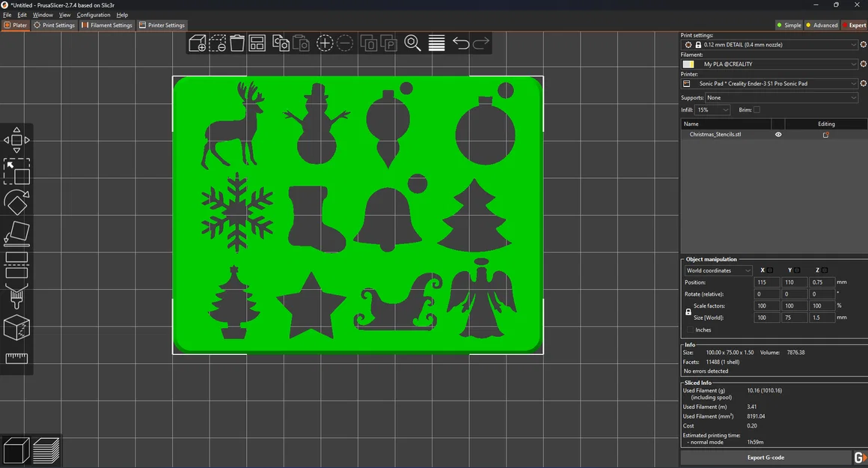Open the Help menu
This screenshot has width=868, height=468.
pos(122,15)
